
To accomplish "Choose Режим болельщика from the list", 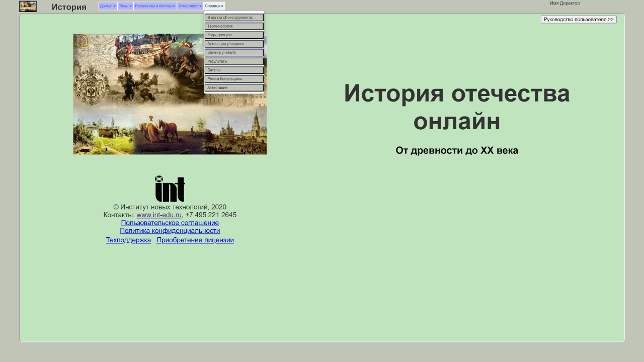I will coord(234,79).
